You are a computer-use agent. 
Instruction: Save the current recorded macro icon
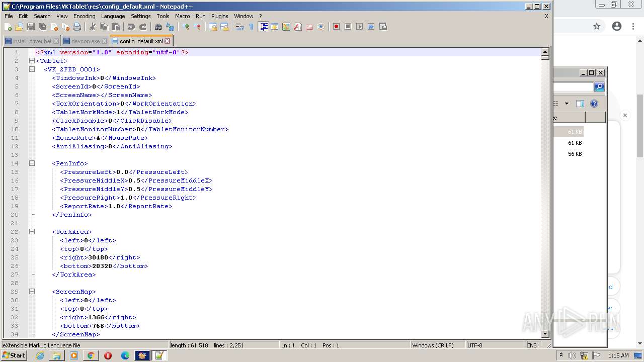[382, 27]
